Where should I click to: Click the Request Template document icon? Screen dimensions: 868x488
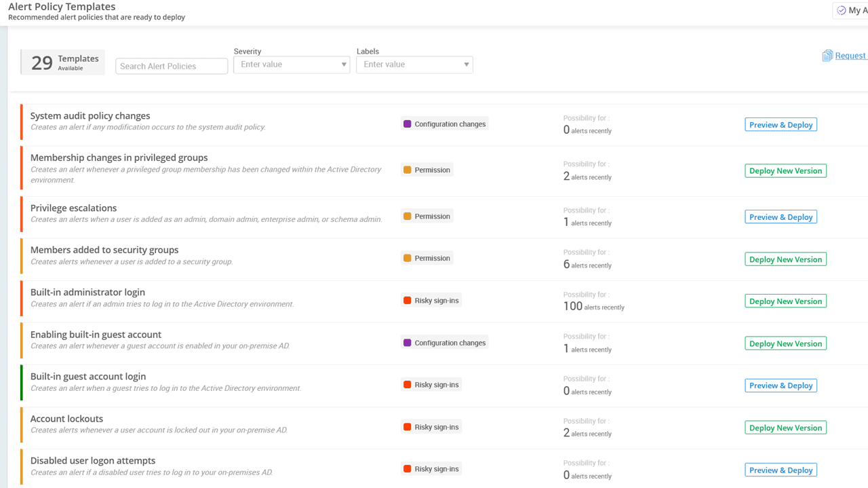click(828, 55)
